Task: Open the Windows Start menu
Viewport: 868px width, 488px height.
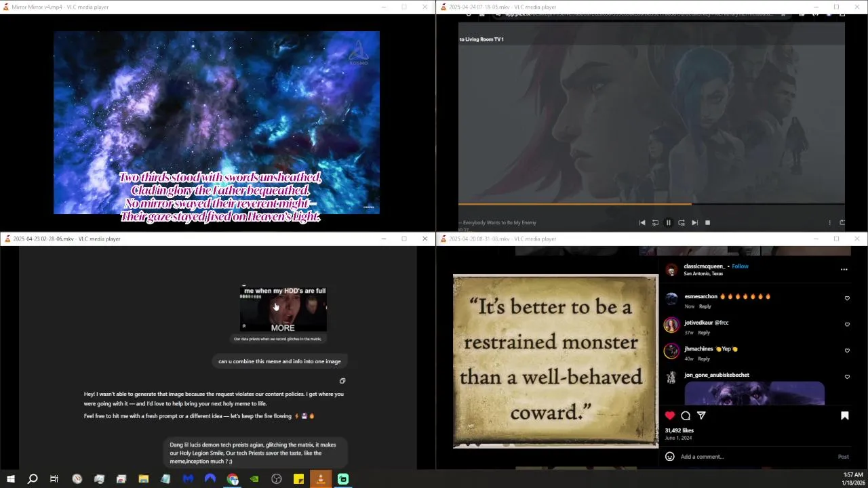Action: coord(11,479)
